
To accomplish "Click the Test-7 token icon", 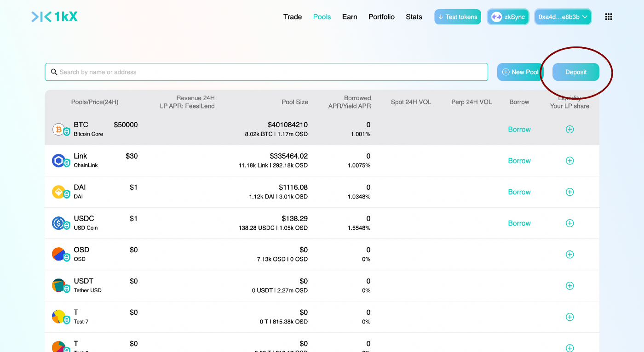I will point(58,317).
